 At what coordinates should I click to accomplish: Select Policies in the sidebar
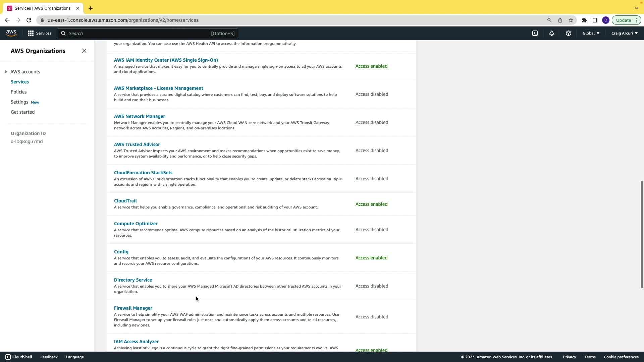[x=18, y=92]
